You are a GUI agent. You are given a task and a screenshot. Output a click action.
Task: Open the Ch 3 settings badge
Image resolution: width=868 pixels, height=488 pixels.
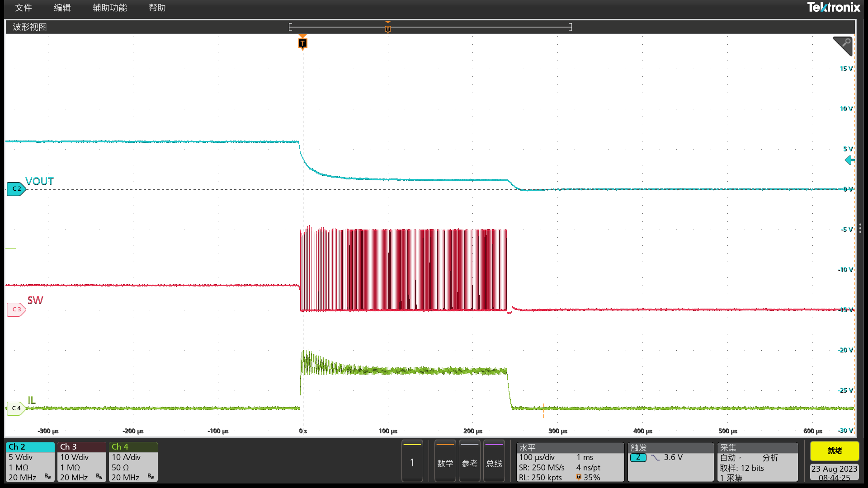click(x=81, y=462)
